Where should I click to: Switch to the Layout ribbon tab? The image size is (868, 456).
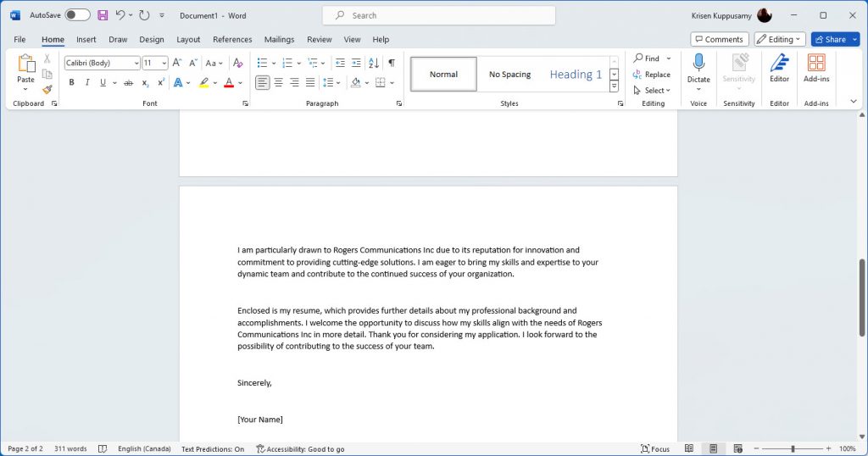188,39
